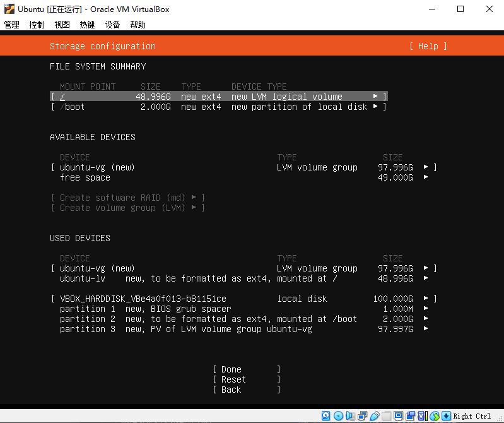Expand the / mount point row arrow
This screenshot has height=423, width=504.
(375, 96)
